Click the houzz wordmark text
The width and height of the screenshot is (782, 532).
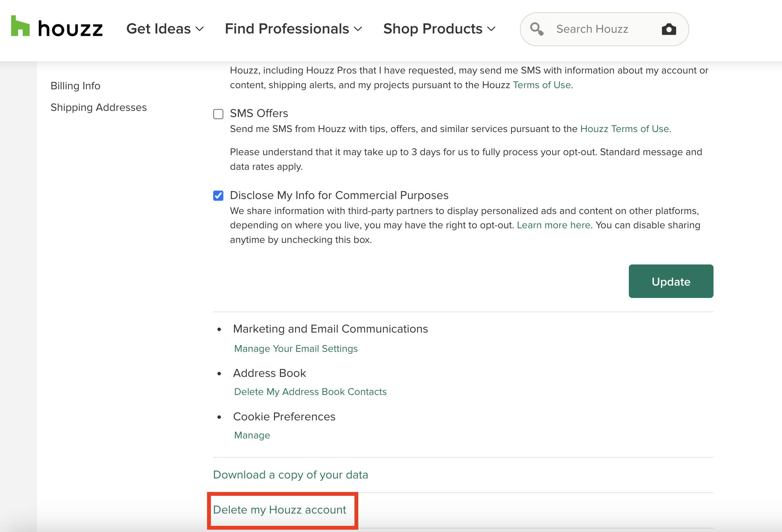tap(70, 29)
